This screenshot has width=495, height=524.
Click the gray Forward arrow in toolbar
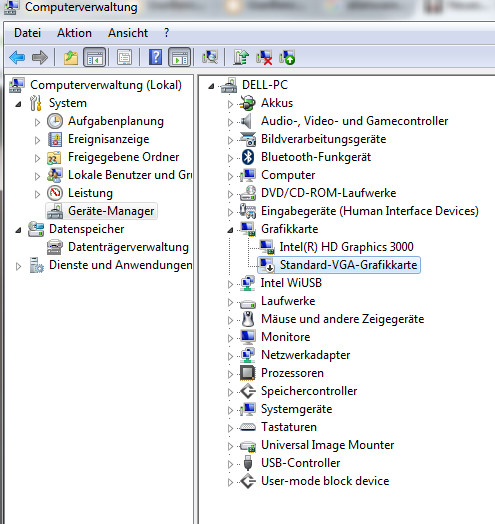(40, 57)
